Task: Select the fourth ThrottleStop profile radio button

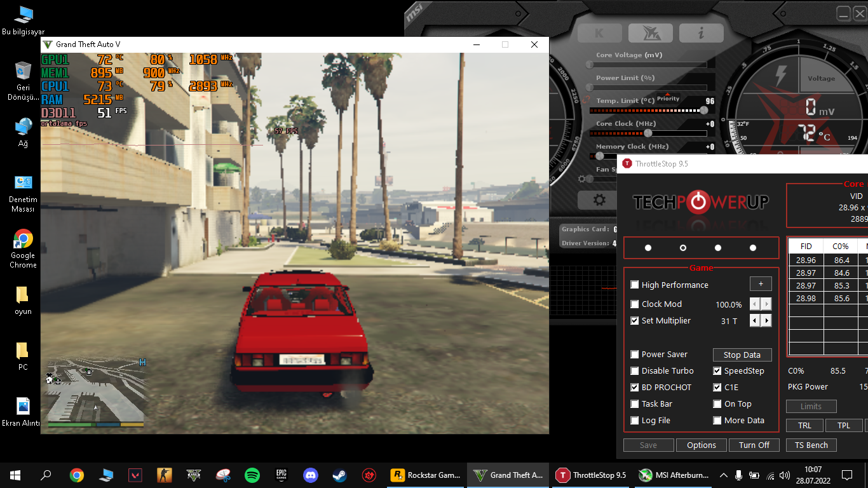Action: point(753,248)
